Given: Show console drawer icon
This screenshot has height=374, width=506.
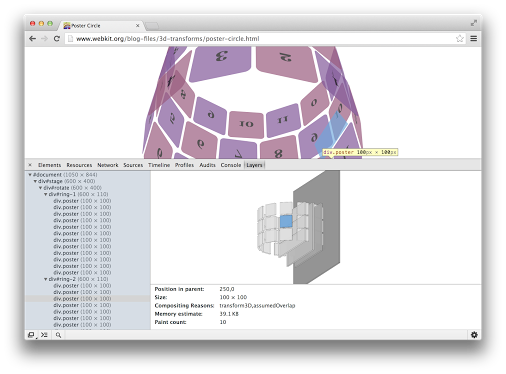Looking at the screenshot, I should pos(44,335).
